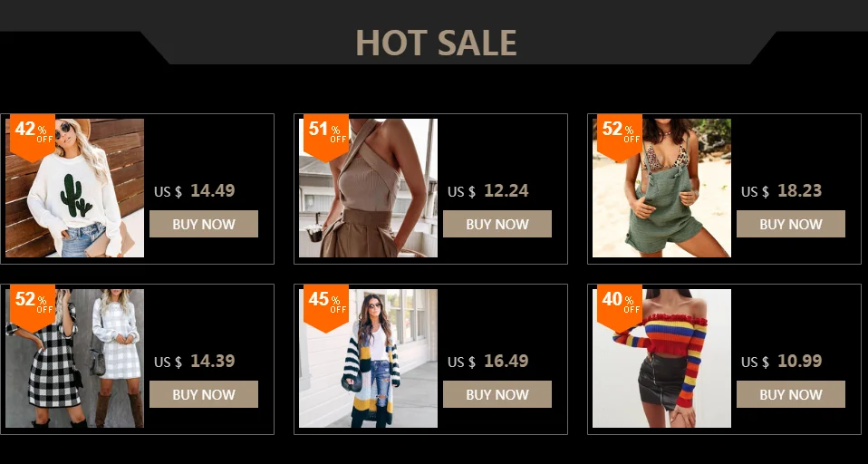868x464 pixels.
Task: Open the beige halter top product image
Action: (x=368, y=188)
